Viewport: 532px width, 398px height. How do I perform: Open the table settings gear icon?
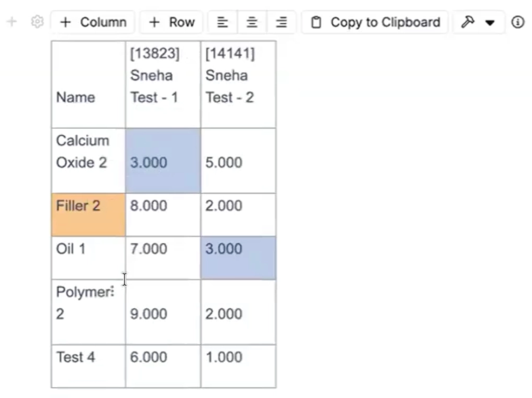click(37, 22)
